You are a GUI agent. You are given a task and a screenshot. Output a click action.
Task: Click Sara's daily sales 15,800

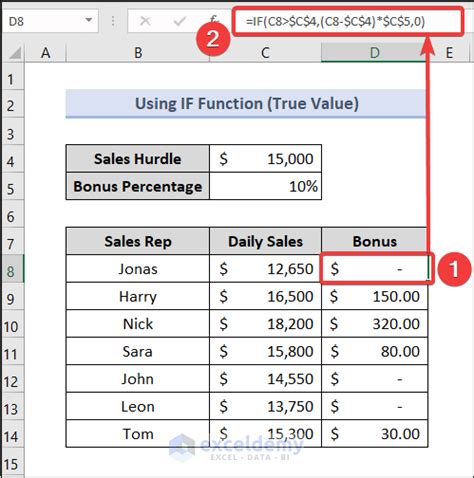pos(265,351)
